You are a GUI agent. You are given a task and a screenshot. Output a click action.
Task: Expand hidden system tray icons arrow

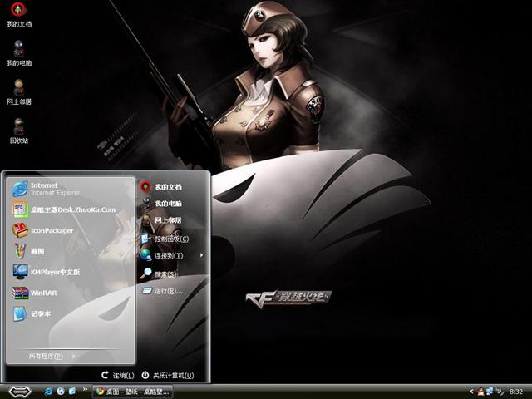click(x=471, y=392)
